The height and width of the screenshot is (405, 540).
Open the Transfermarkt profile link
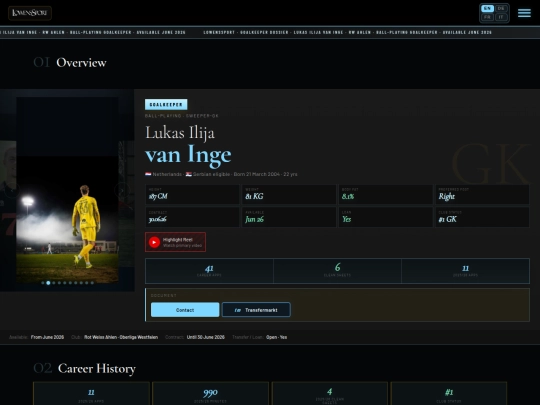(x=256, y=310)
